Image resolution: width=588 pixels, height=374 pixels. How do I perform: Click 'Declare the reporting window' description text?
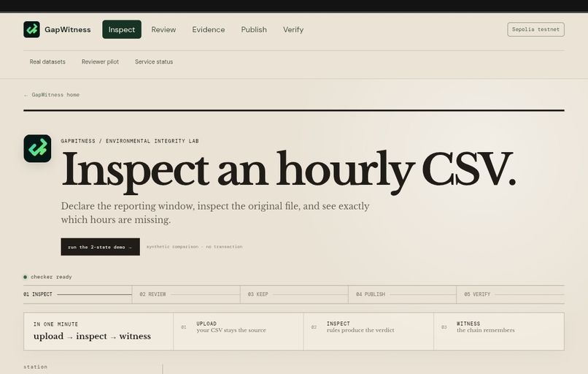tap(215, 213)
